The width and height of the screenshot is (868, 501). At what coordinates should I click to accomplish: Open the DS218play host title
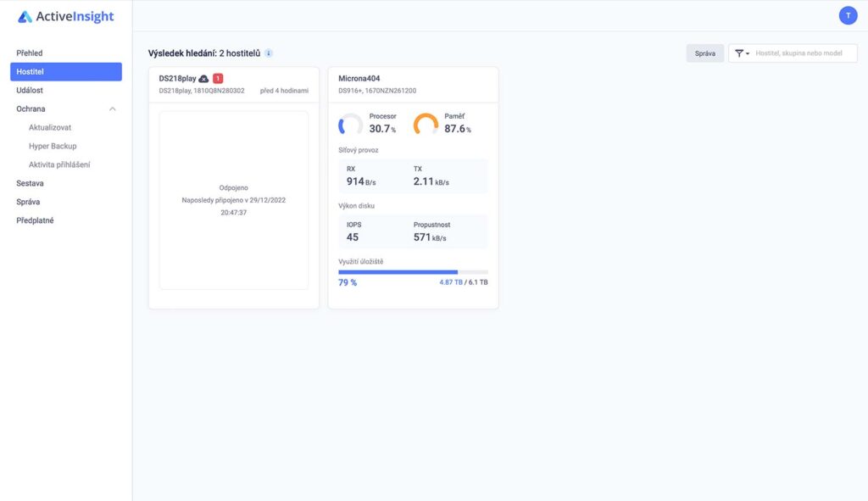point(177,79)
